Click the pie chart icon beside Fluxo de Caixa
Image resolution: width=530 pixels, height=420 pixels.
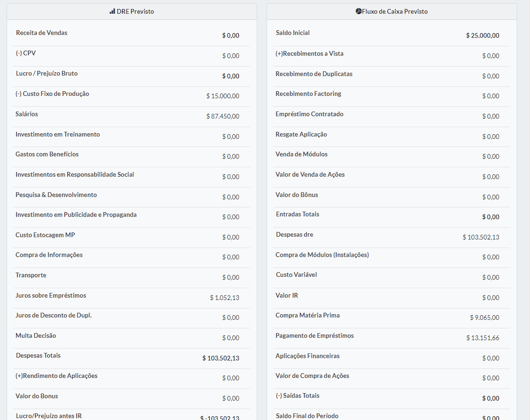pos(358,11)
